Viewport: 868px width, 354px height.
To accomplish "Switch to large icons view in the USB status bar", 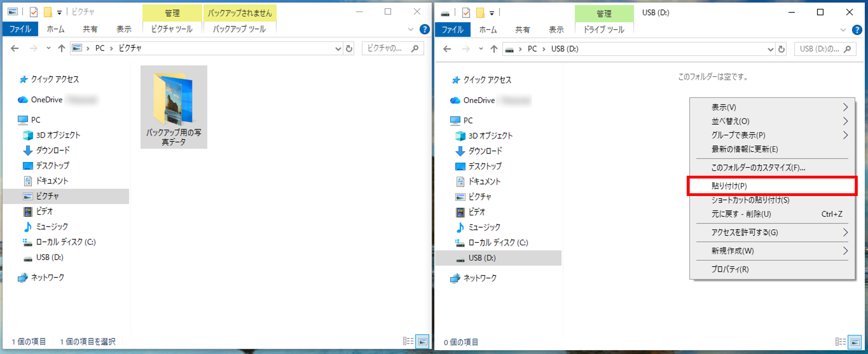I will (x=855, y=342).
